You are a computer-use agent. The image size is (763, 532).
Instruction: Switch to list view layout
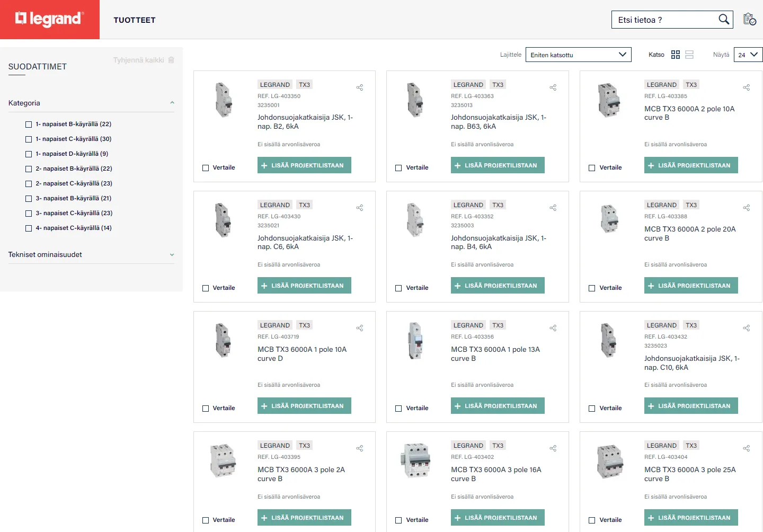click(x=689, y=55)
